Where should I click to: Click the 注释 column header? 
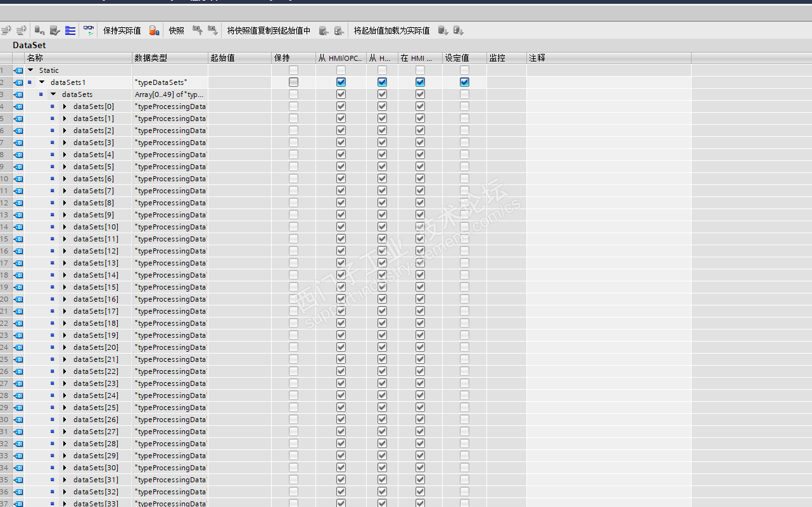[609, 58]
